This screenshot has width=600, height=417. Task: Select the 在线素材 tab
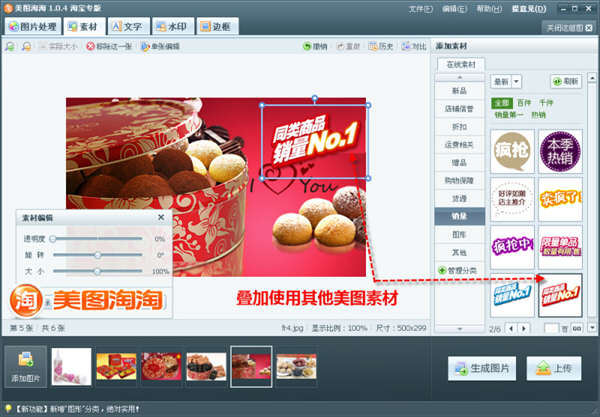click(461, 65)
